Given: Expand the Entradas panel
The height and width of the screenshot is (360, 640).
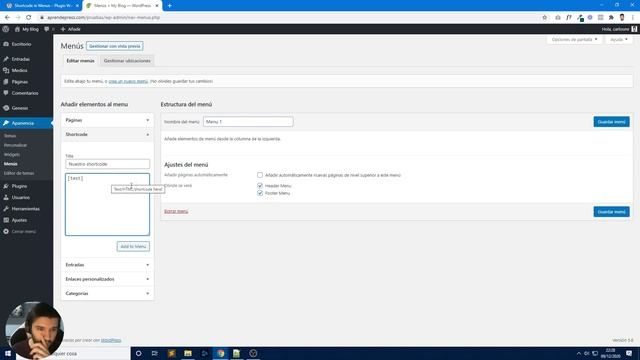Looking at the screenshot, I should click(107, 265).
